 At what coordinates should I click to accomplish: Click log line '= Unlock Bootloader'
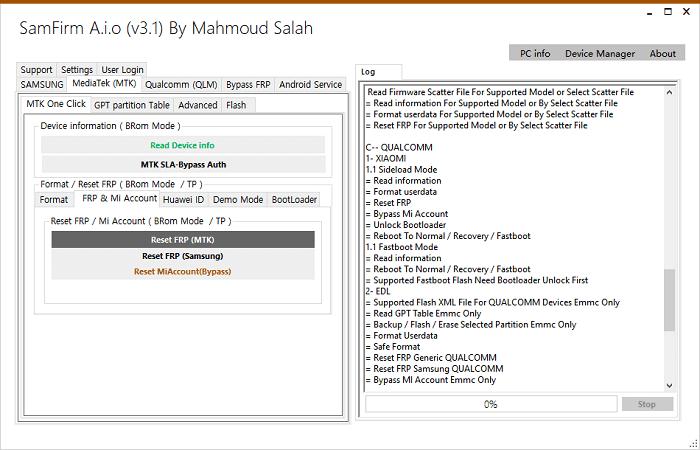click(406, 225)
